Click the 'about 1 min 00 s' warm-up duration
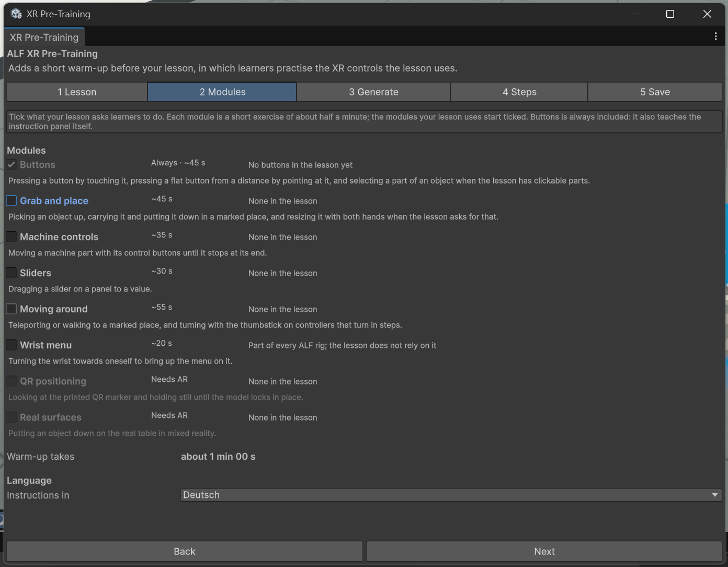 point(218,457)
